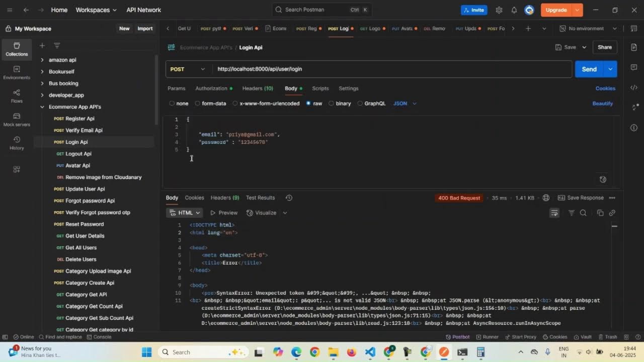Open the response Cookies tab
The width and height of the screenshot is (644, 362).
(x=194, y=198)
